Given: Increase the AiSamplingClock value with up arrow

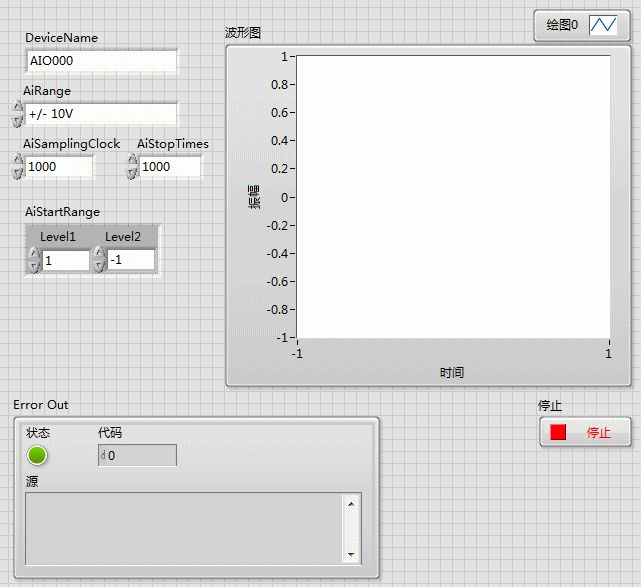Looking at the screenshot, I should pyautogui.click(x=17, y=161).
